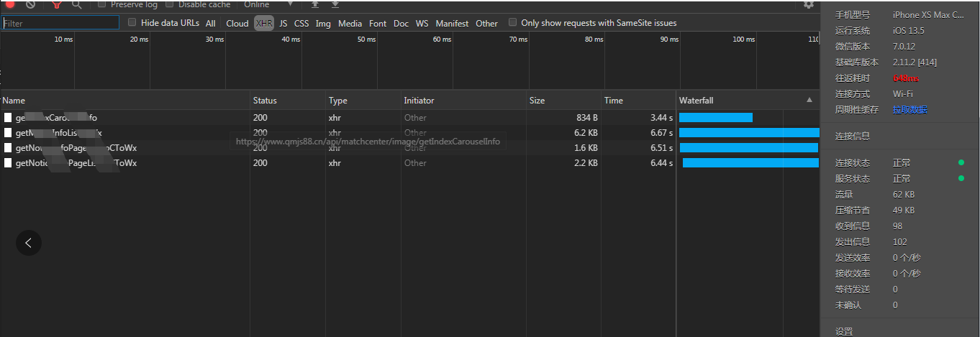Viewport: 980px width, 337px height.
Task: Click the 连接信息 section heading
Action: 853,136
